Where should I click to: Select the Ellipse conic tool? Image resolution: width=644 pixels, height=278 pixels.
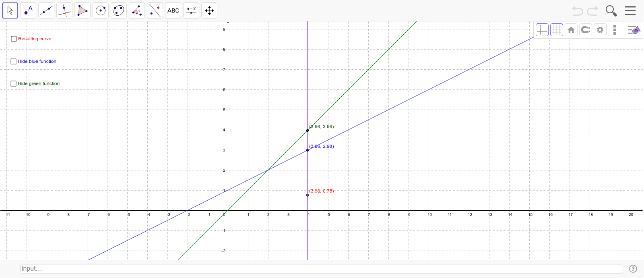point(119,10)
